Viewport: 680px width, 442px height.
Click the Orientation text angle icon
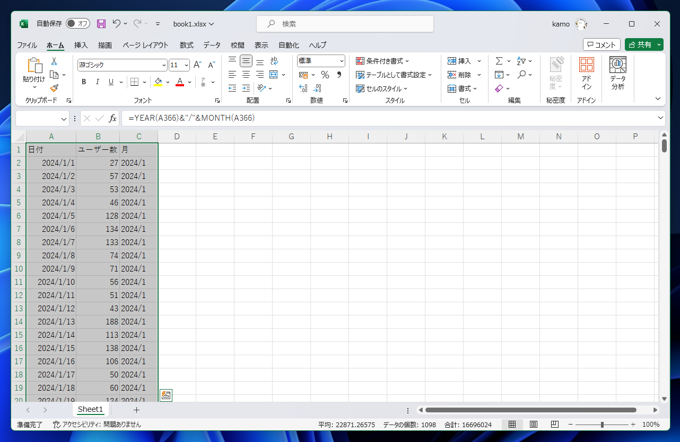(261, 88)
